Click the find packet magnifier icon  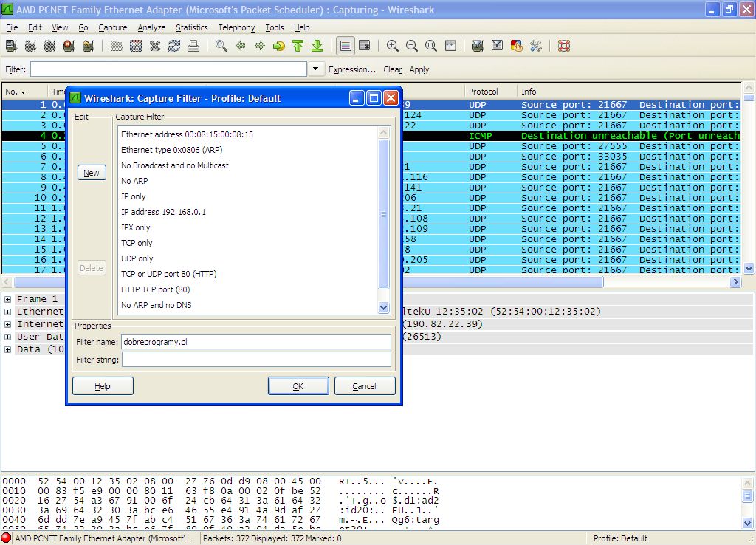221,46
